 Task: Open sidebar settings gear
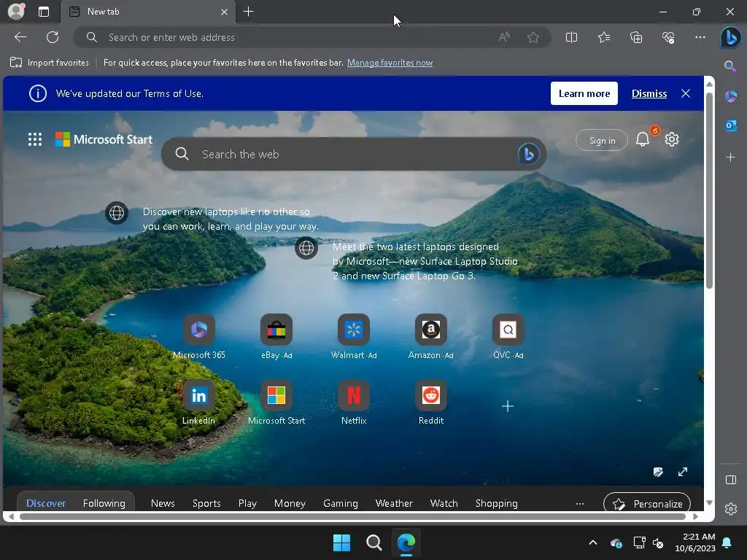[x=730, y=509]
